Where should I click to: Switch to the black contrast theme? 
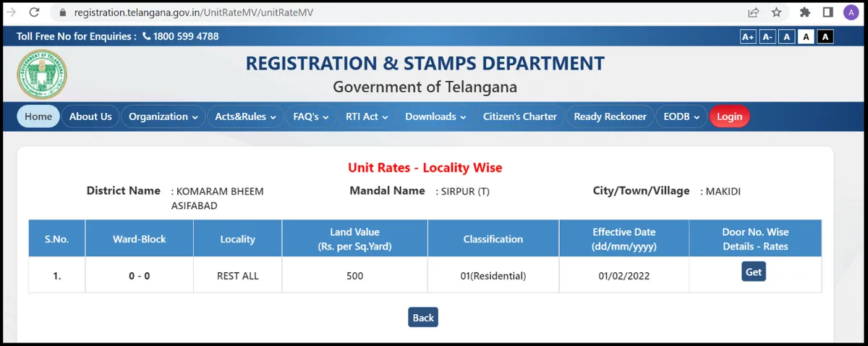pos(825,37)
